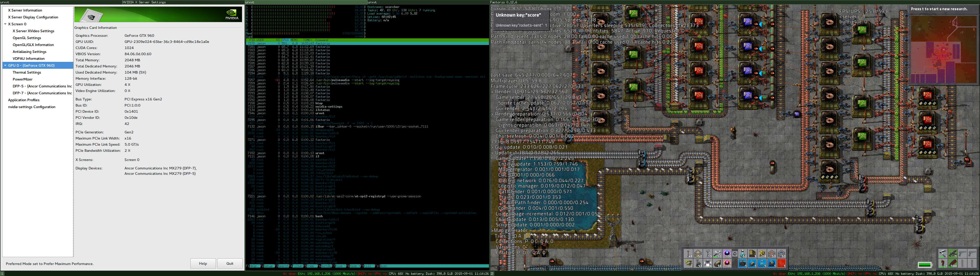Select OpenGL Settings in sidebar
This screenshot has height=276, width=980.
pos(27,38)
